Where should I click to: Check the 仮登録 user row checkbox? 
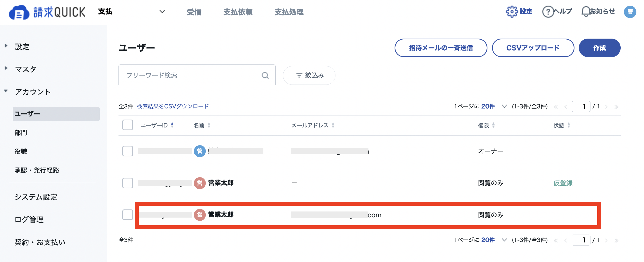pos(128,183)
